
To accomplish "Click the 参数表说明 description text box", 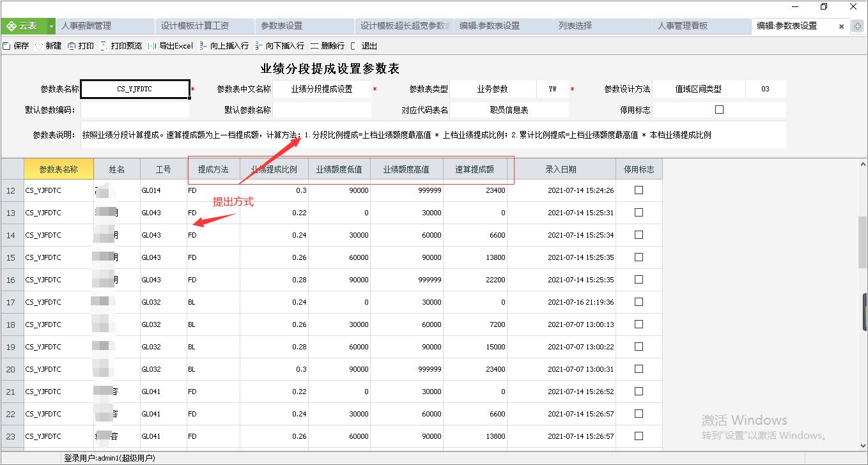I will [433, 135].
